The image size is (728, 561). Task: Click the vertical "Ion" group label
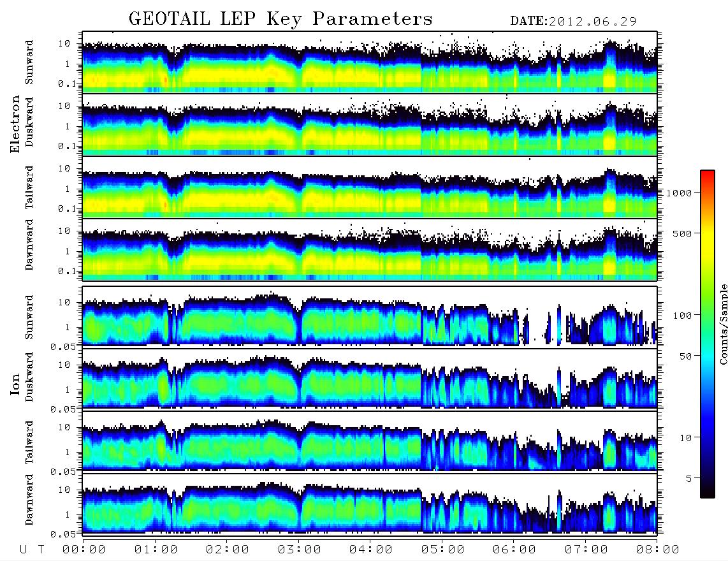15,384
